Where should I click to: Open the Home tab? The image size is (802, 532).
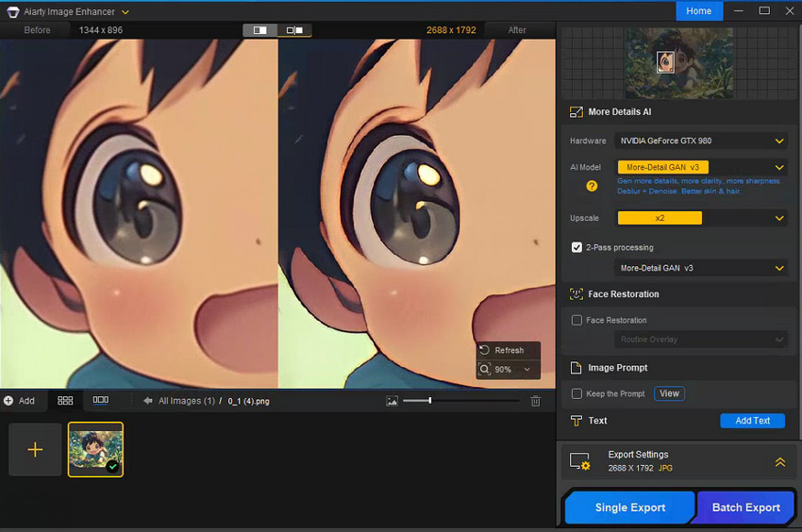click(x=699, y=10)
